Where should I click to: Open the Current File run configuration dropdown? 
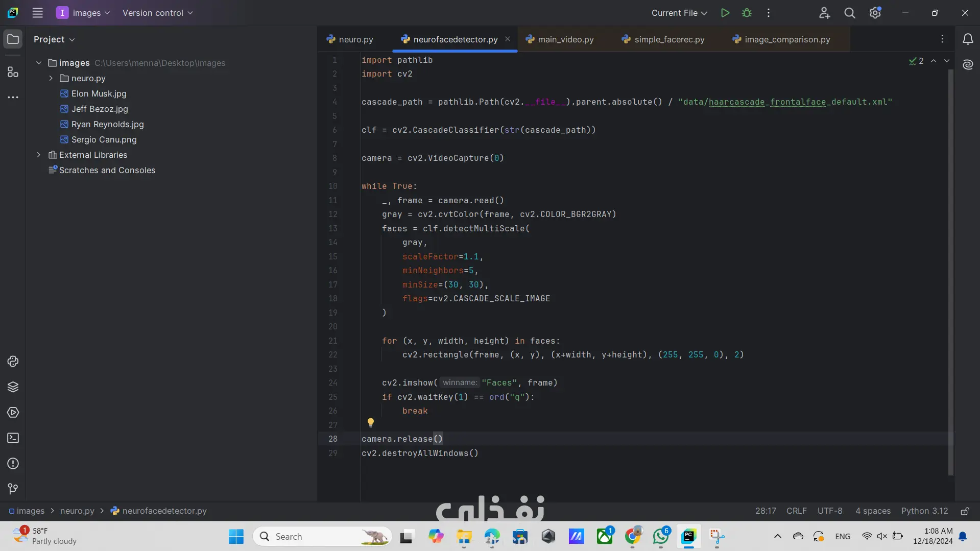click(679, 13)
